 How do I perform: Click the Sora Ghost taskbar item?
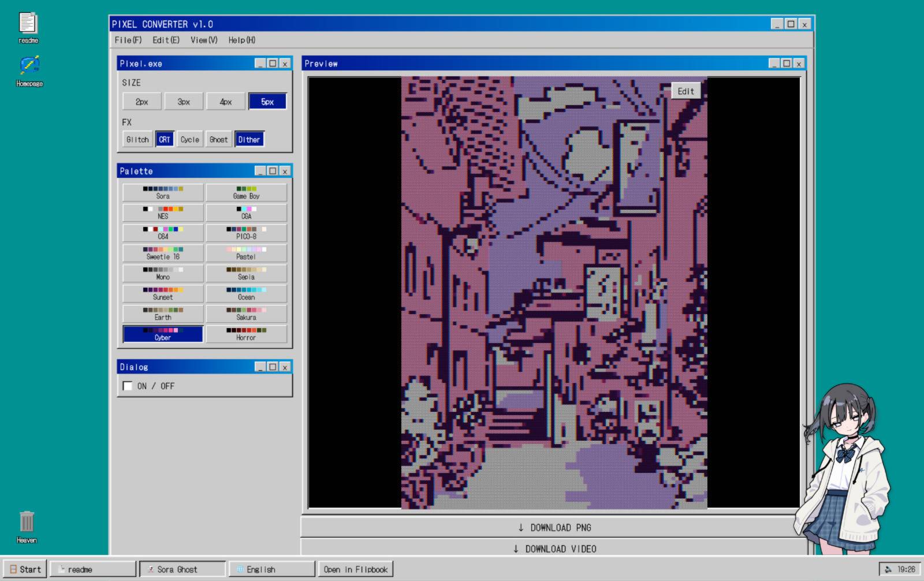[x=182, y=569]
